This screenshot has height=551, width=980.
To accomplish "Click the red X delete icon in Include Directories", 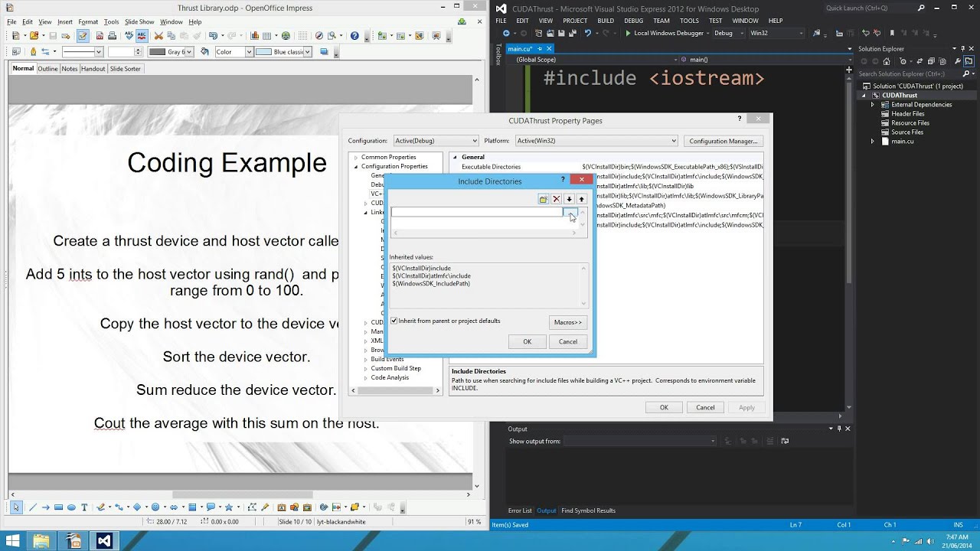I will (557, 199).
